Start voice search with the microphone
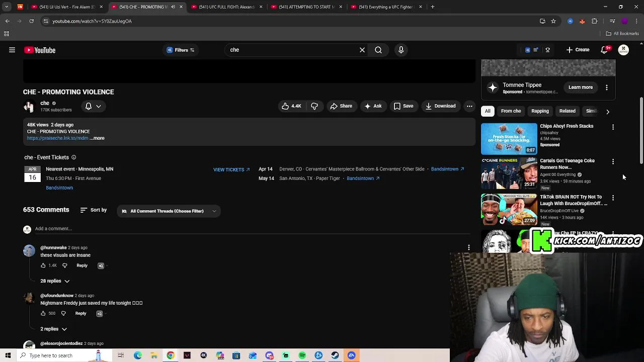644x362 pixels. pos(401,50)
